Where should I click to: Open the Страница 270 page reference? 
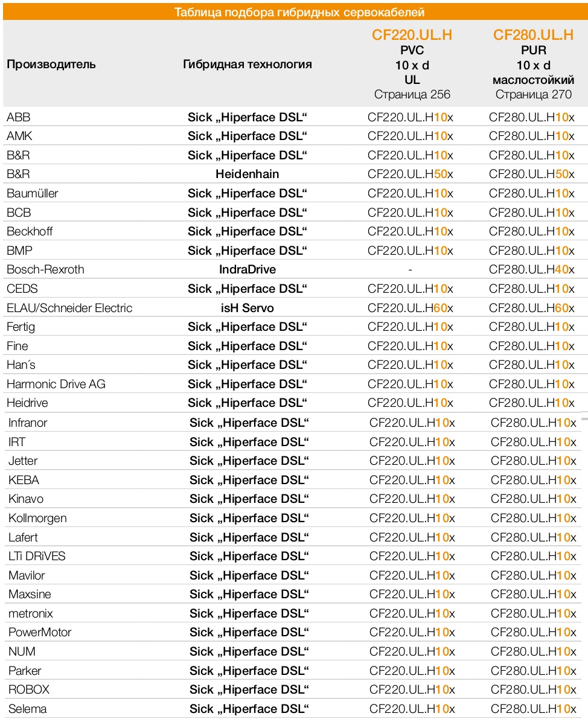[x=533, y=94]
